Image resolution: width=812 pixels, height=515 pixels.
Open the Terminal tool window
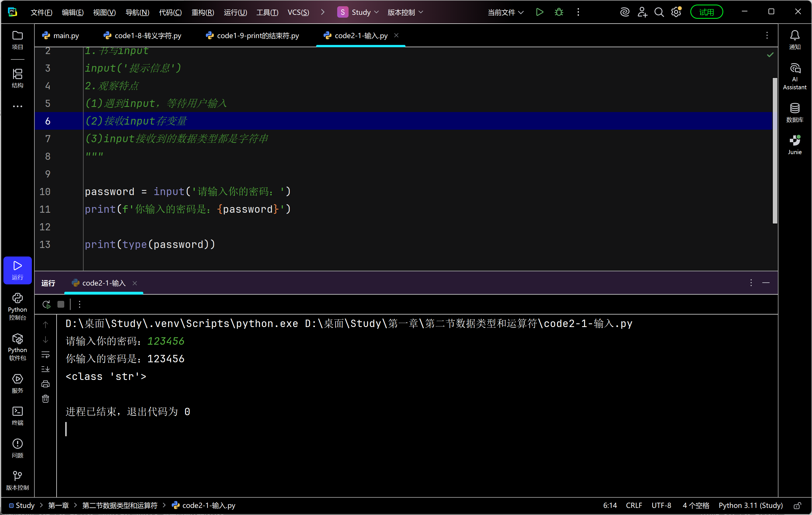click(x=17, y=415)
